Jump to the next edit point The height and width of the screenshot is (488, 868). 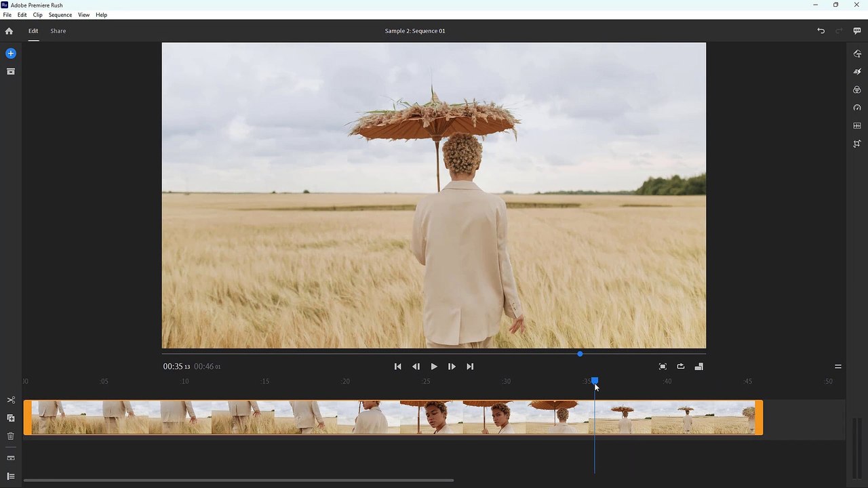tap(470, 367)
